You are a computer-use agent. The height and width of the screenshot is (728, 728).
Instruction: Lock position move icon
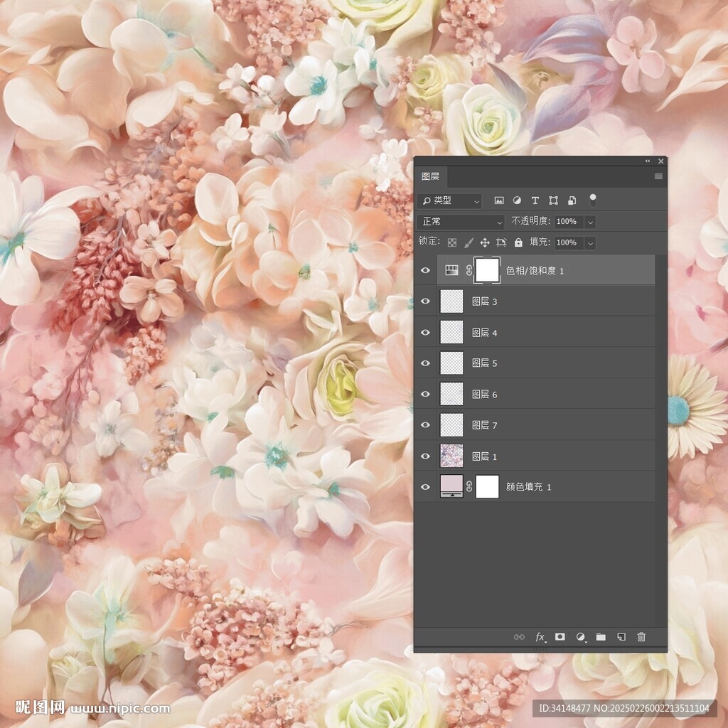tap(485, 242)
